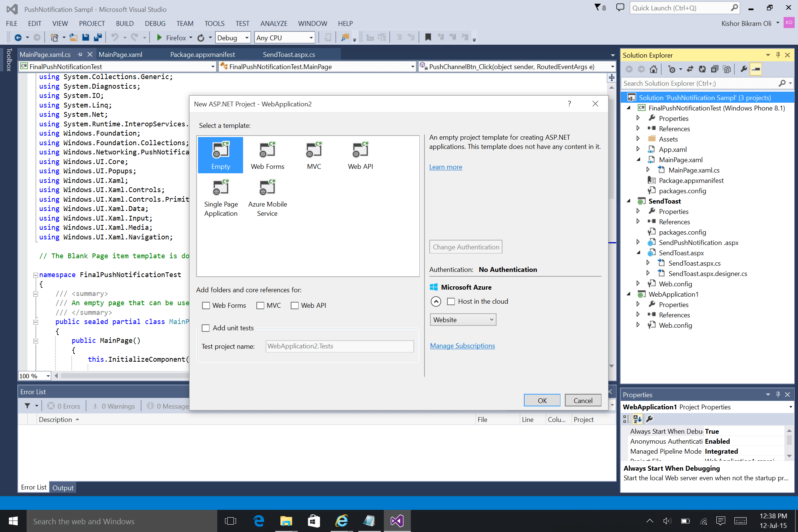Open the Website type dropdown

coord(463,320)
